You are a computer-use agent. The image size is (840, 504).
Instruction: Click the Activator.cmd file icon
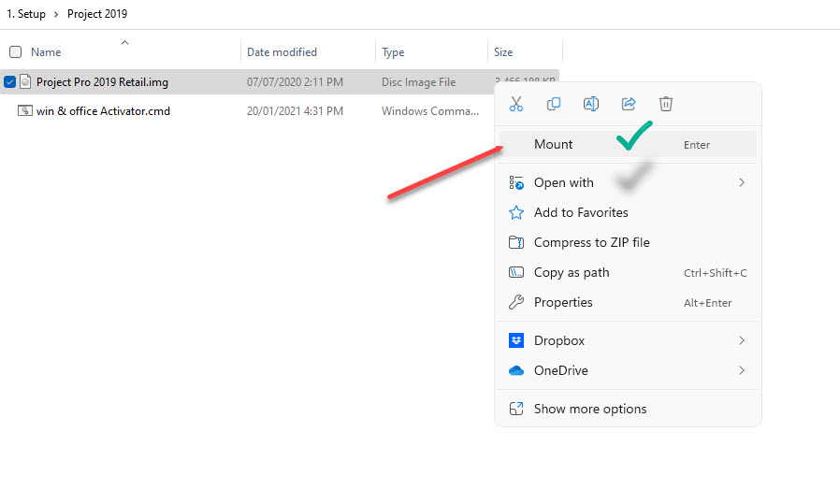pos(25,110)
